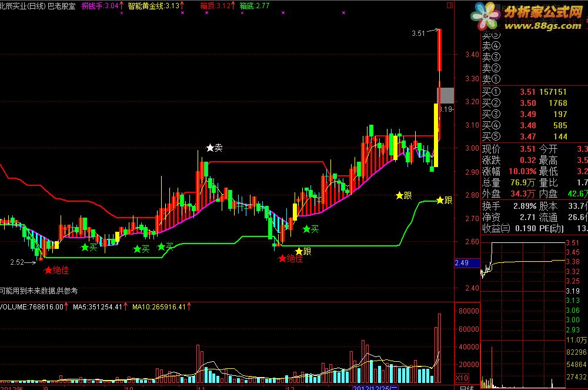Click the 今开 opening price label
The height and width of the screenshot is (390, 588).
(548, 149)
